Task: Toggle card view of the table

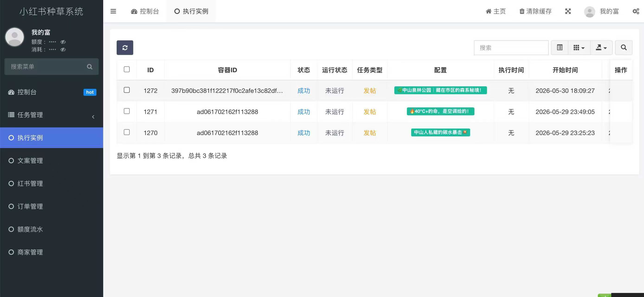Action: point(560,48)
